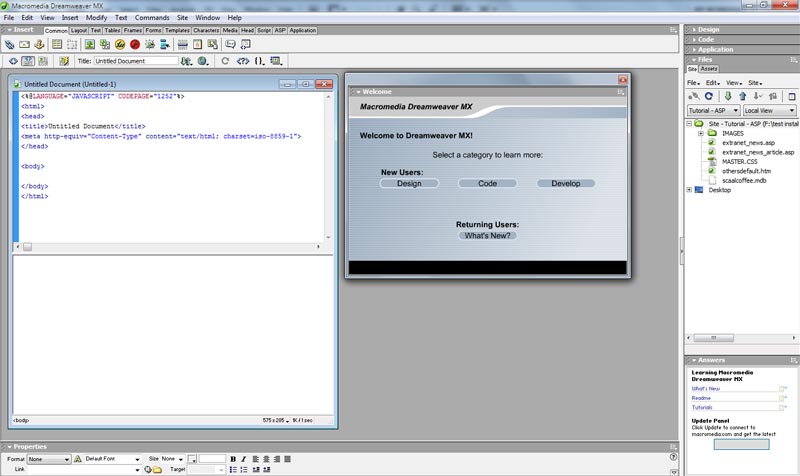Connect to remote host icon
This screenshot has width=800, height=476.
[693, 96]
